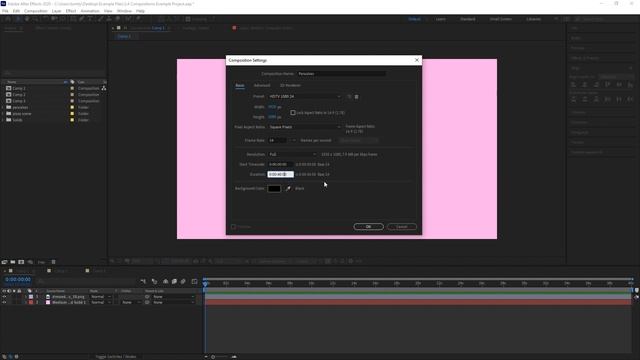This screenshot has width=640, height=360.
Task: Click Interpret Footage icon under Project panel
Action: click(x=4, y=262)
